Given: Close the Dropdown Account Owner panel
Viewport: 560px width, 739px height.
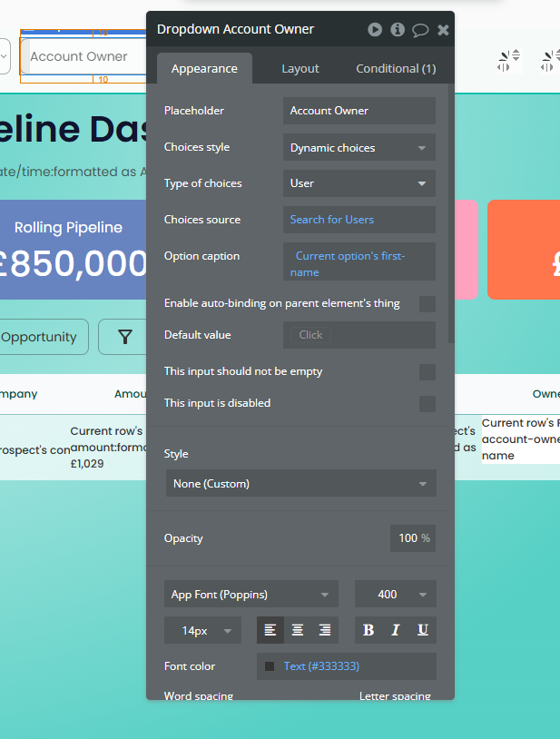Looking at the screenshot, I should coord(443,30).
